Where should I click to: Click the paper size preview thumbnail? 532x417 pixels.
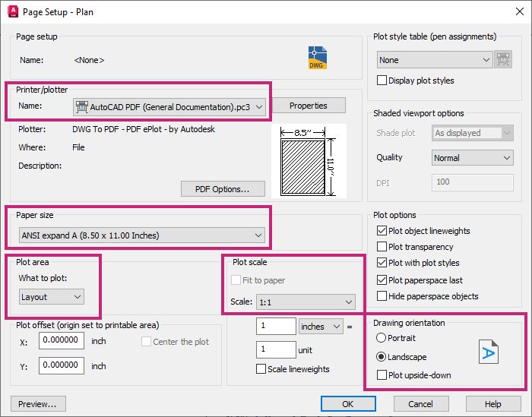(x=309, y=161)
